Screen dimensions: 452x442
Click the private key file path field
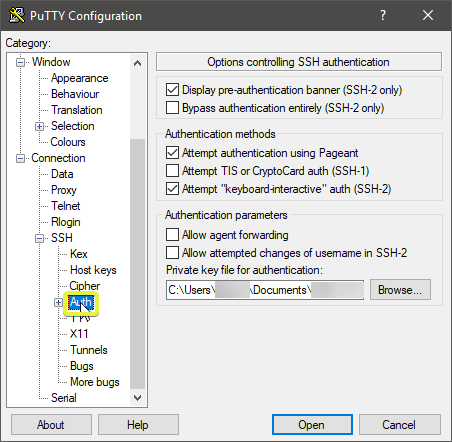pos(265,290)
